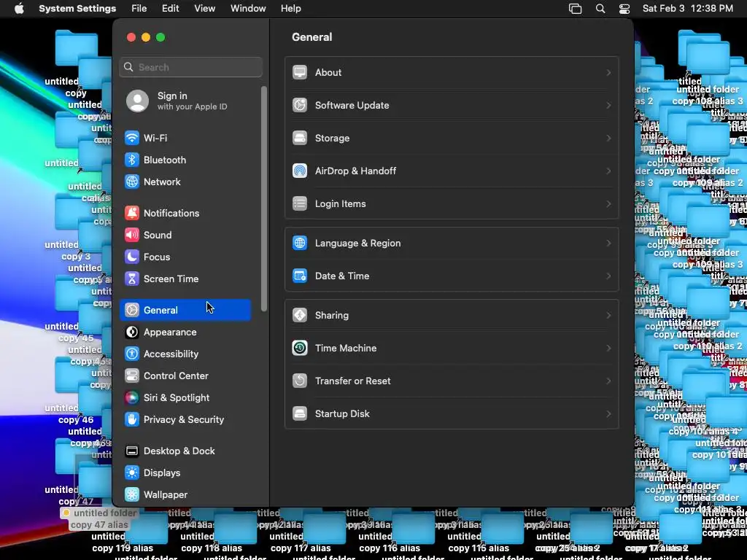Click the Search field in sidebar
Screen dimensions: 747x560
(190, 68)
